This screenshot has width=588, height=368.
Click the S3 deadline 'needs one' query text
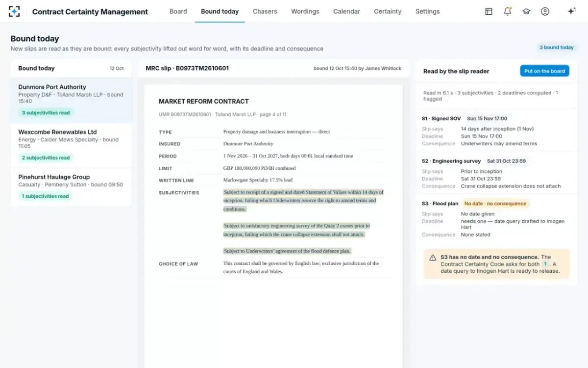coord(513,224)
